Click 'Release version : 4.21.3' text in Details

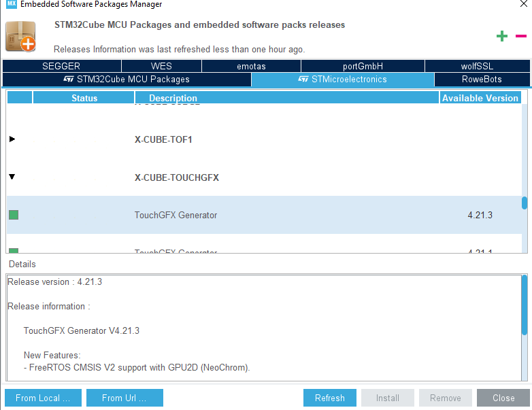point(54,281)
